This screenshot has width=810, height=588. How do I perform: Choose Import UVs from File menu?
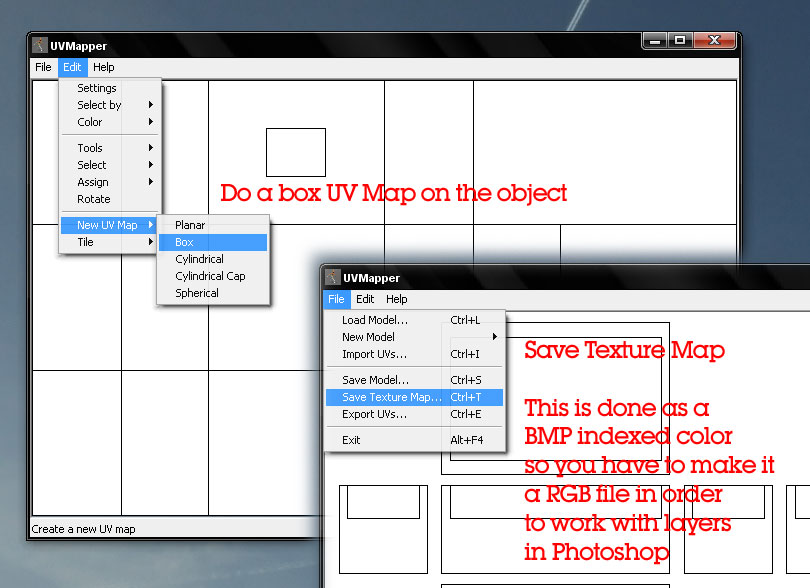(414, 354)
